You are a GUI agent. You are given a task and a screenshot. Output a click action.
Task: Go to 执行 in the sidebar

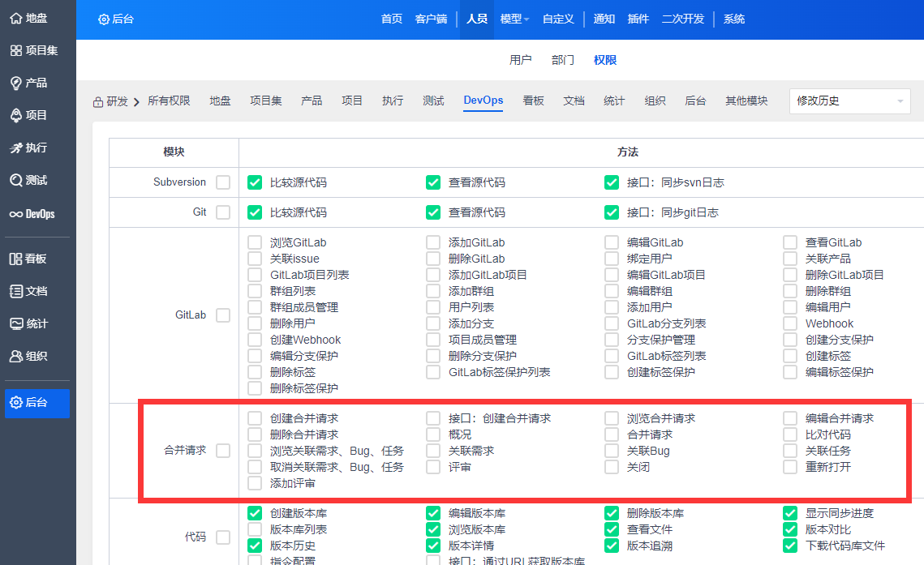coord(16,148)
